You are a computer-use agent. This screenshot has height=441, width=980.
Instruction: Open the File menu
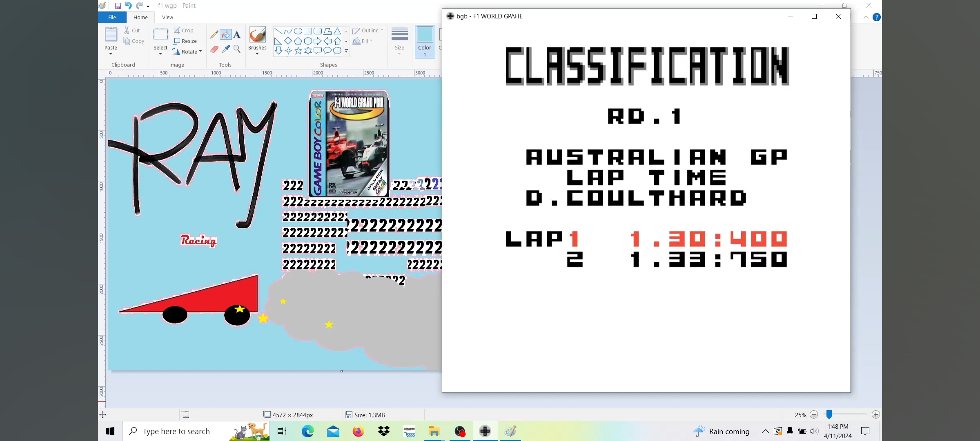click(x=112, y=17)
